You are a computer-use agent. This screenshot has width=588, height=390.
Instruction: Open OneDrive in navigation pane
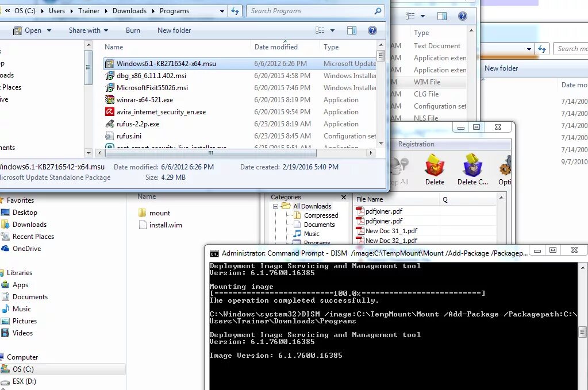tap(26, 248)
